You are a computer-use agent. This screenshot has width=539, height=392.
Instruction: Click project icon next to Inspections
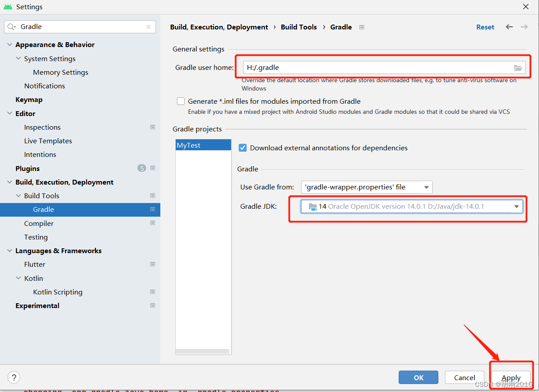[x=152, y=127]
